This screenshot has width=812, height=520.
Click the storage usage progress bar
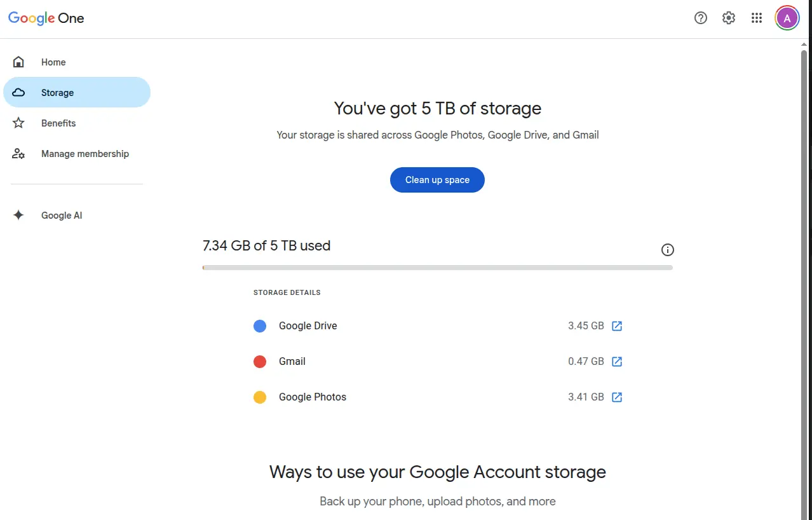click(x=438, y=268)
